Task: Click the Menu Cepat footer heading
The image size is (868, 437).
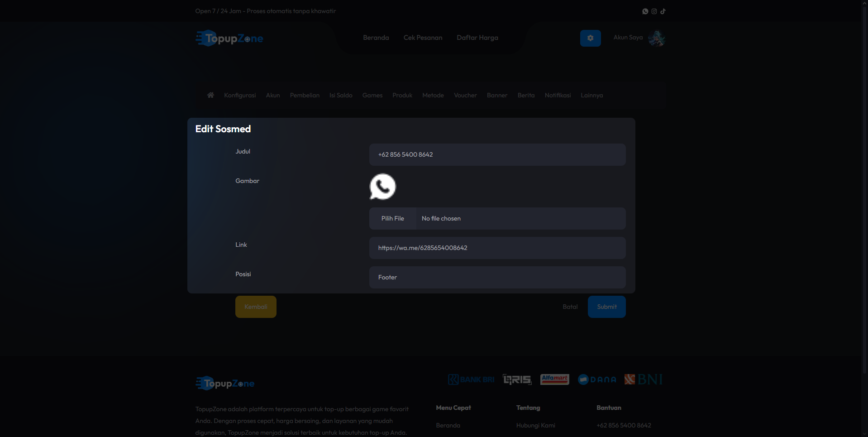Action: pyautogui.click(x=453, y=408)
